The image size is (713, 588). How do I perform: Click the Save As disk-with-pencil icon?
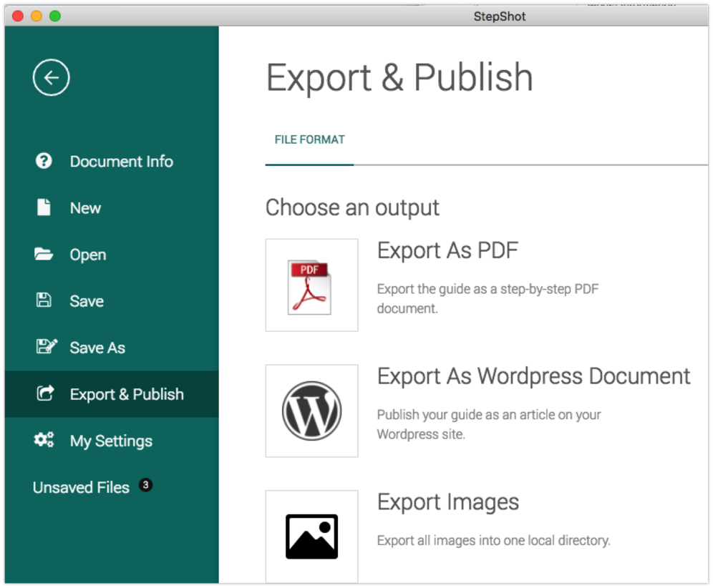pyautogui.click(x=47, y=347)
